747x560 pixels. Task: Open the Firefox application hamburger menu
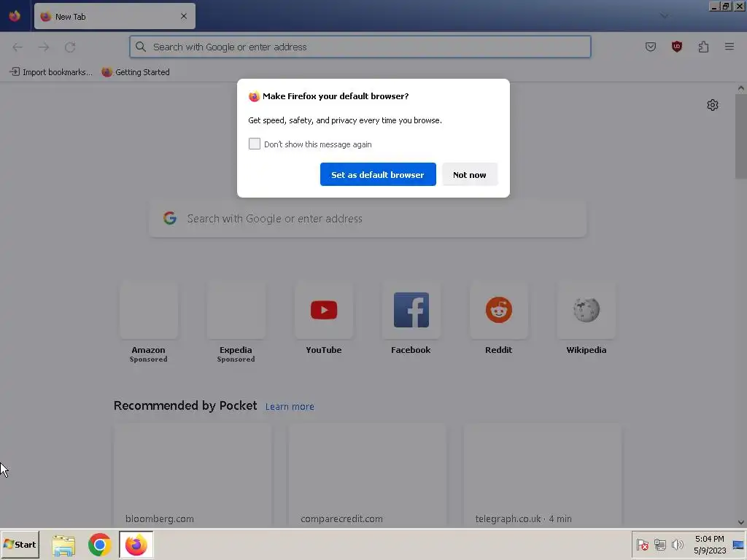(x=729, y=47)
